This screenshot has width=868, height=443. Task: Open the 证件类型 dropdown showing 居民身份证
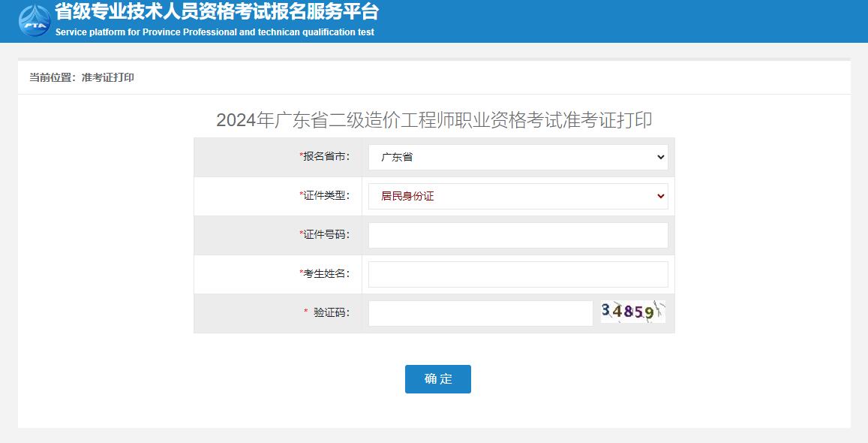(518, 196)
